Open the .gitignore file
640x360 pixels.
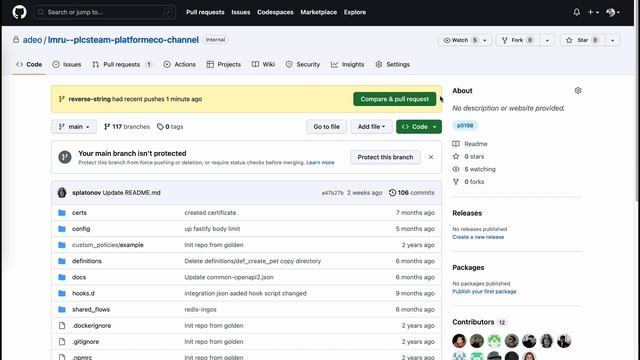(x=86, y=342)
